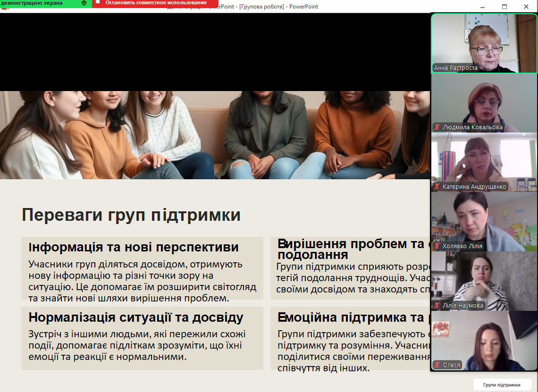The width and height of the screenshot is (538, 392).
Task: Click the muted microphone icon beside Людмила Ковальова
Action: click(437, 127)
